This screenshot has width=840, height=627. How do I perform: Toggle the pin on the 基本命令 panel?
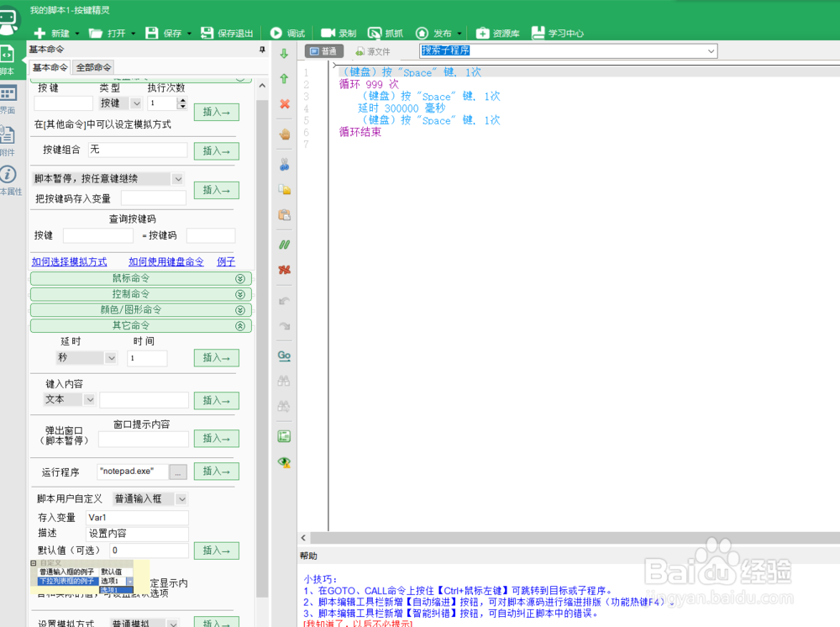260,49
